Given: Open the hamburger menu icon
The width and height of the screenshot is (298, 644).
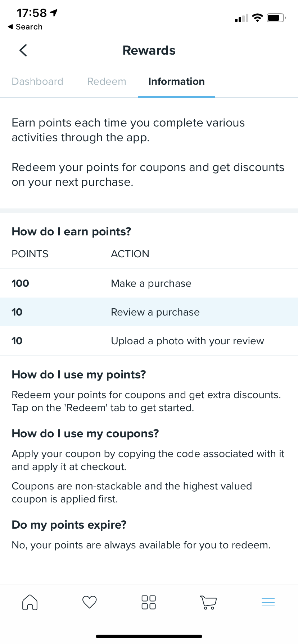Looking at the screenshot, I should tap(268, 602).
